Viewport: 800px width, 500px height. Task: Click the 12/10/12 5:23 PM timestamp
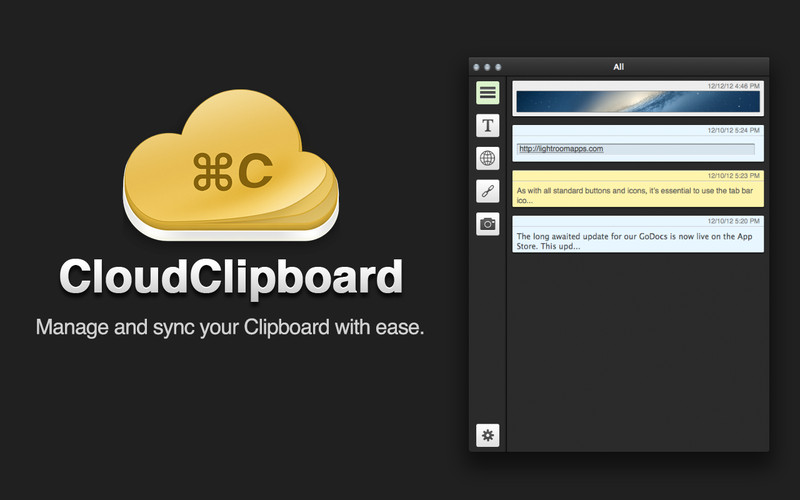click(733, 176)
